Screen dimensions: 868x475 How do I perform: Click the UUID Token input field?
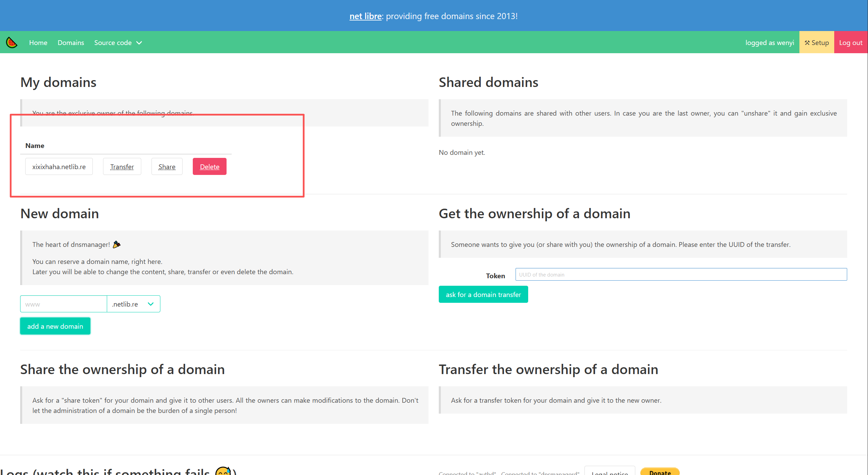pos(681,274)
